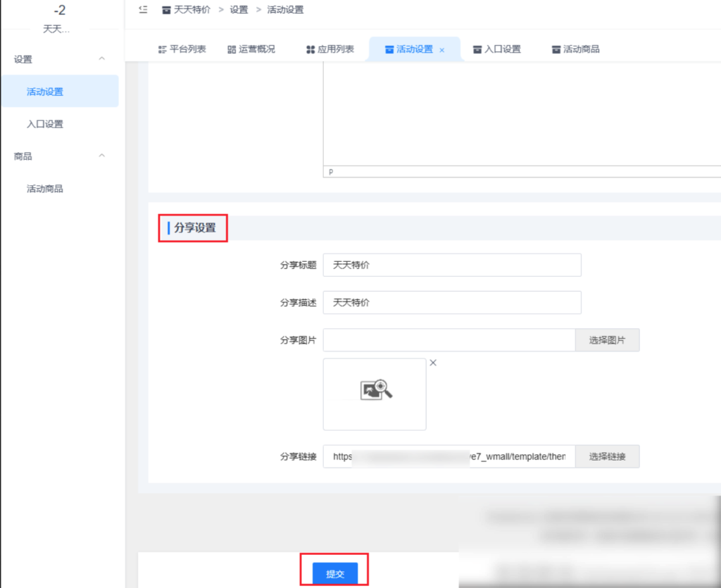721x588 pixels.
Task: Click the 分享标题 input field
Action: 451,265
